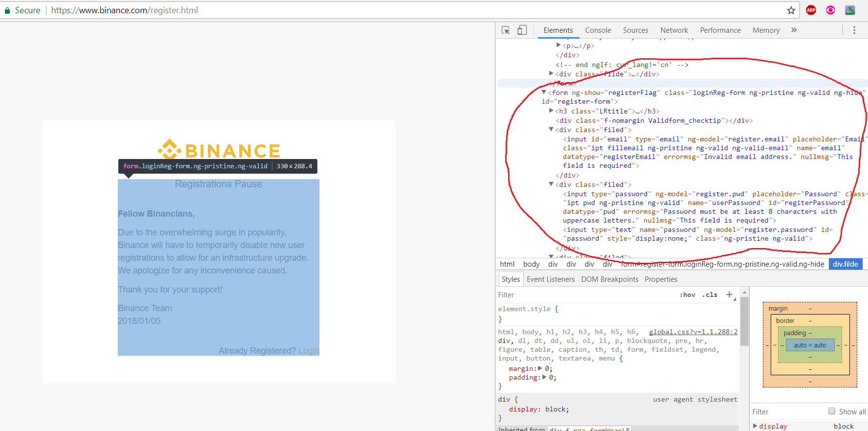The height and width of the screenshot is (431, 868).
Task: Click the red circle extension icon
Action: 831,10
